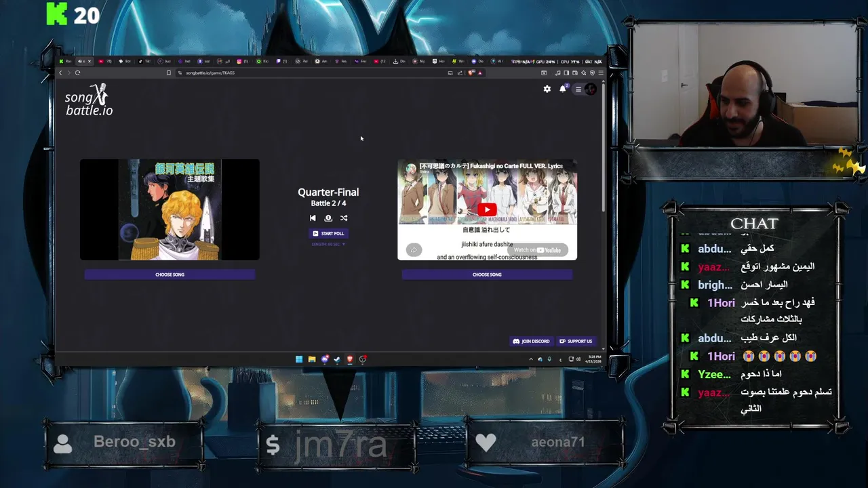868x488 pixels.
Task: Click JOIN DISCORD button
Action: click(532, 341)
